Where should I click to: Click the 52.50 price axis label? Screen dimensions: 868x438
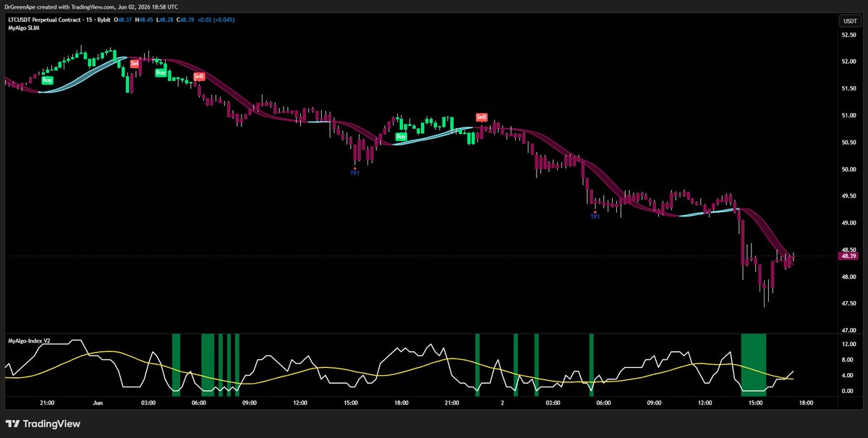pos(849,34)
